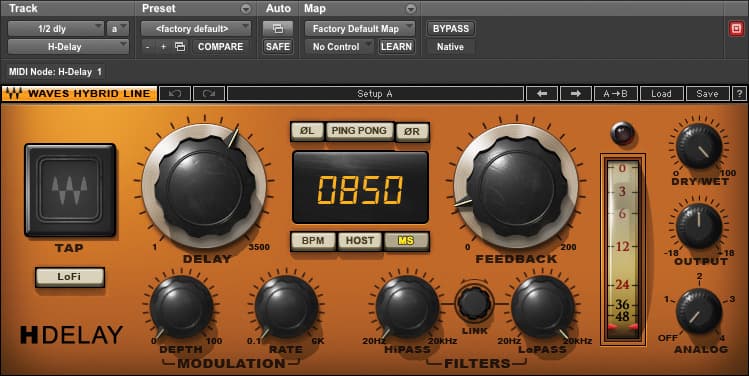This screenshot has width=749, height=376.
Task: Click the modulation DEPTH knob
Action: (x=181, y=307)
